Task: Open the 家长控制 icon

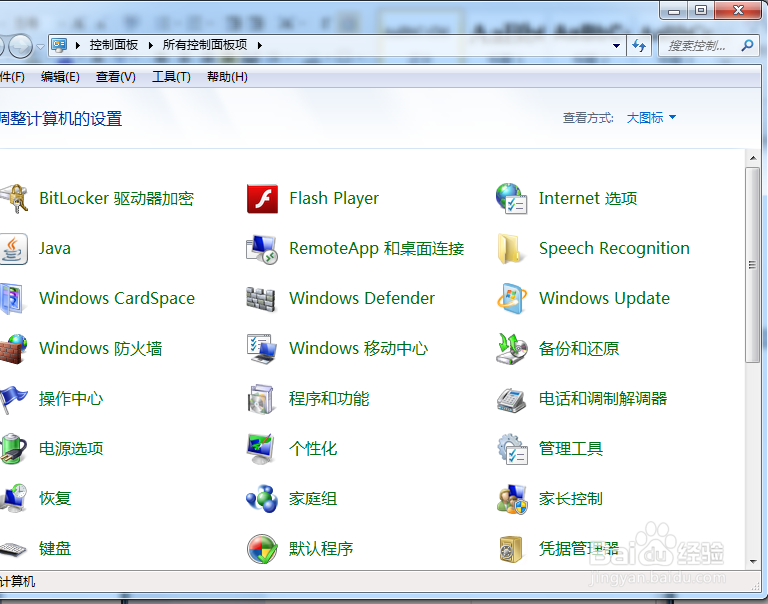Action: pyautogui.click(x=512, y=499)
